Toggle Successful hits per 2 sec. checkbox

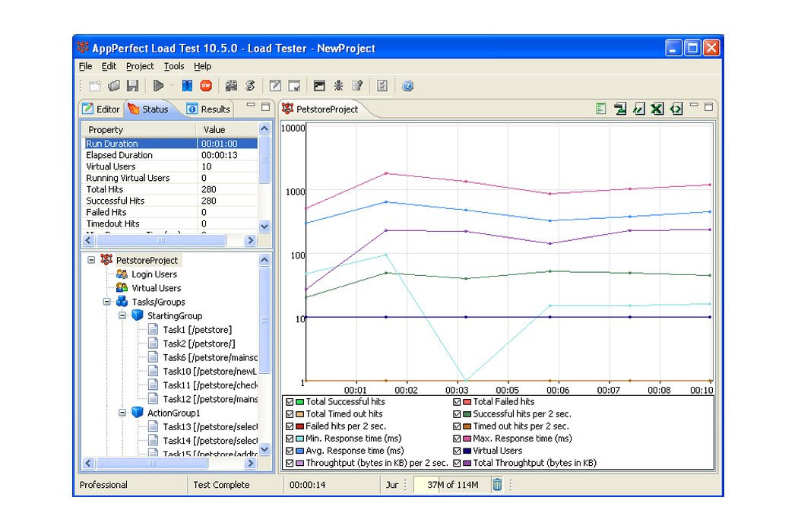457,414
